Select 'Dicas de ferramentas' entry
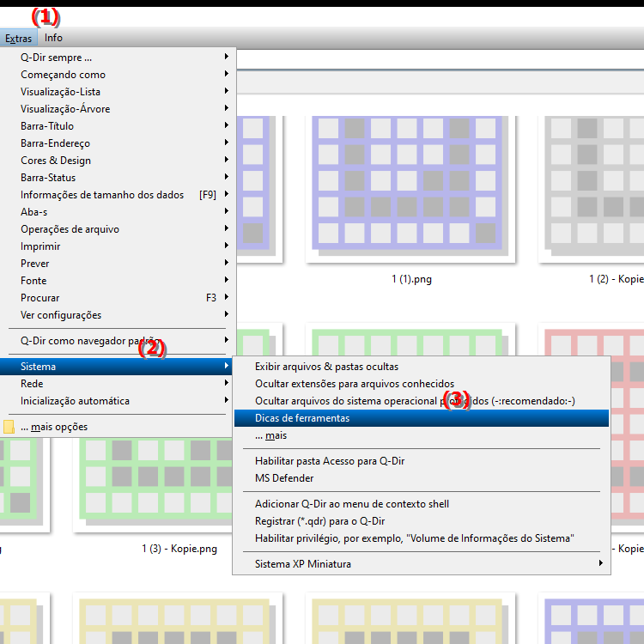The image size is (644, 644). coord(422,418)
